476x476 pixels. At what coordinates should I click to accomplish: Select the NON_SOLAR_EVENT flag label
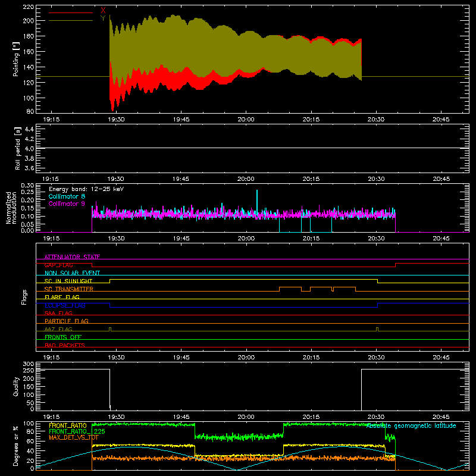point(72,273)
